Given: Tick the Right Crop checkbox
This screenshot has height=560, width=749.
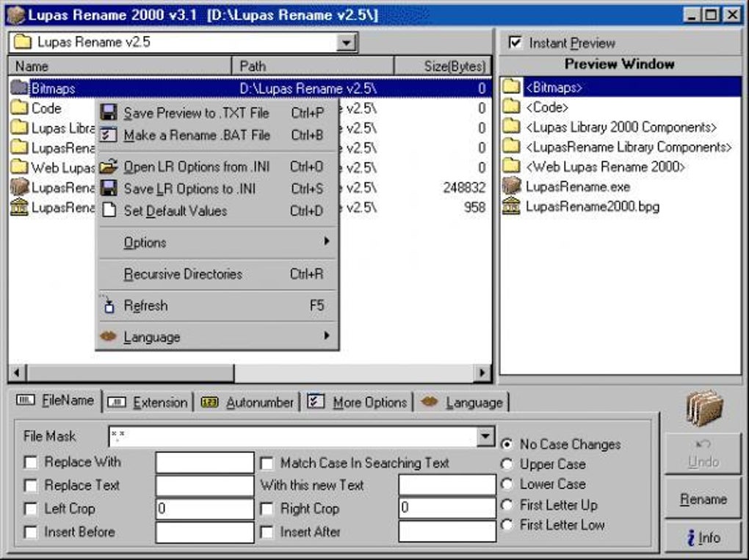Looking at the screenshot, I should (x=267, y=509).
